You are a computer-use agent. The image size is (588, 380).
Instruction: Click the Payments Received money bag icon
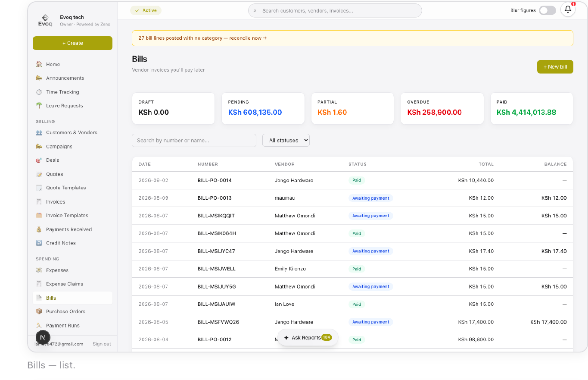pos(39,229)
